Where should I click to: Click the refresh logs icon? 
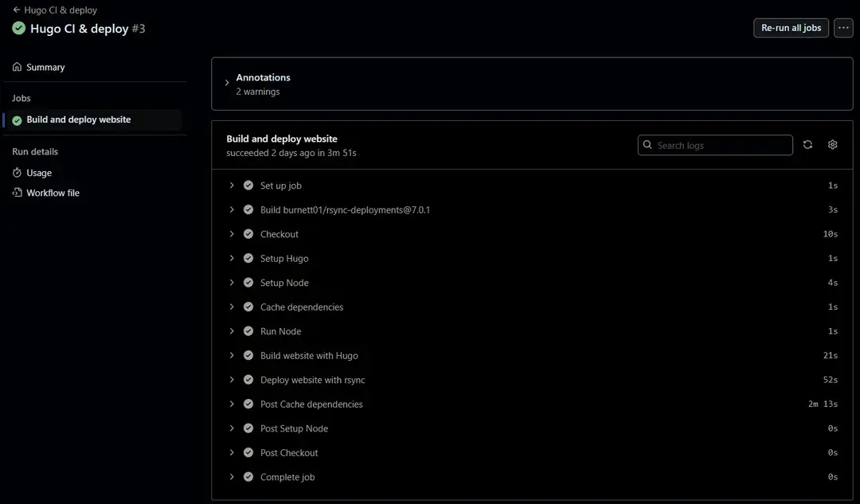807,145
